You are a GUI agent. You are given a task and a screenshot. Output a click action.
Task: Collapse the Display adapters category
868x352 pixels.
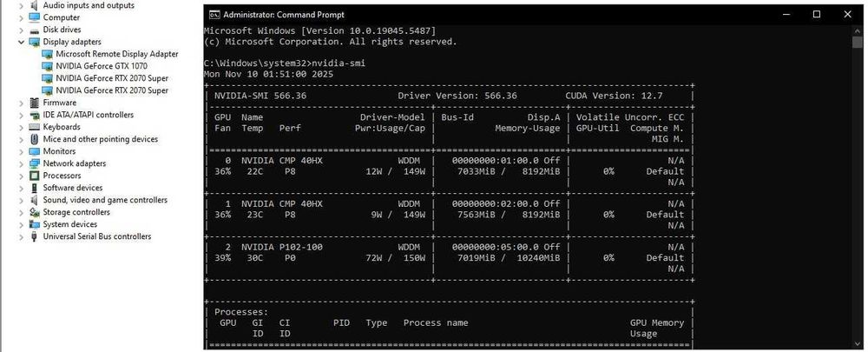22,42
